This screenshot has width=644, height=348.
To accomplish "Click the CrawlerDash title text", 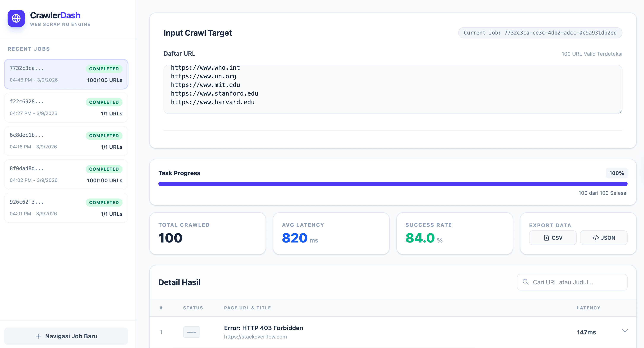I will coord(55,16).
